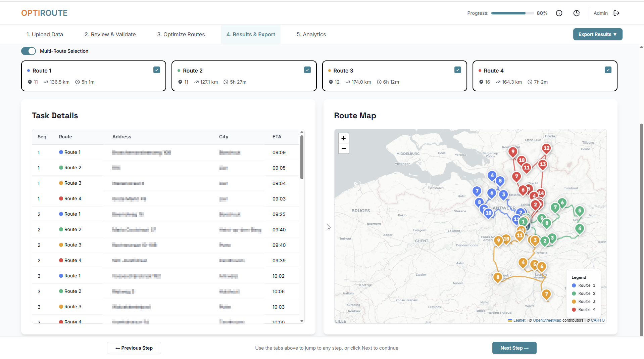Click the location pin icon on Route 1 card
The width and height of the screenshot is (644, 359).
pyautogui.click(x=30, y=82)
